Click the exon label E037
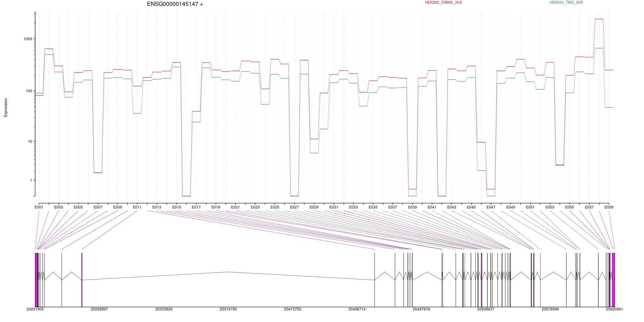The image size is (644, 322). pyautogui.click(x=393, y=207)
